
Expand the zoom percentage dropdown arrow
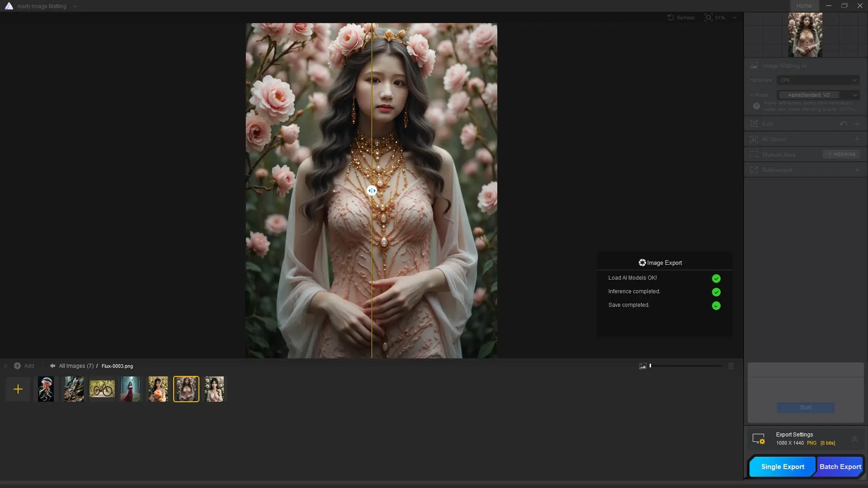pyautogui.click(x=735, y=18)
